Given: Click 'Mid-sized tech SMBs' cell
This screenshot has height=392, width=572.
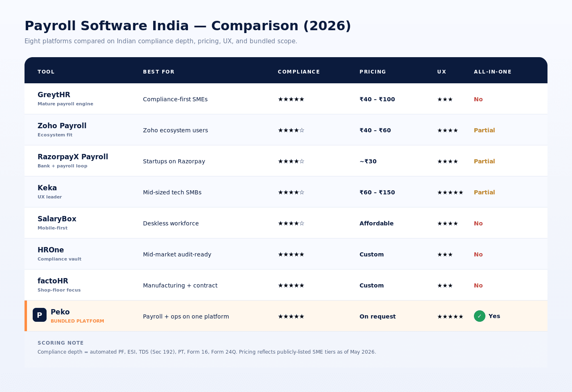Looking at the screenshot, I should (x=172, y=192).
